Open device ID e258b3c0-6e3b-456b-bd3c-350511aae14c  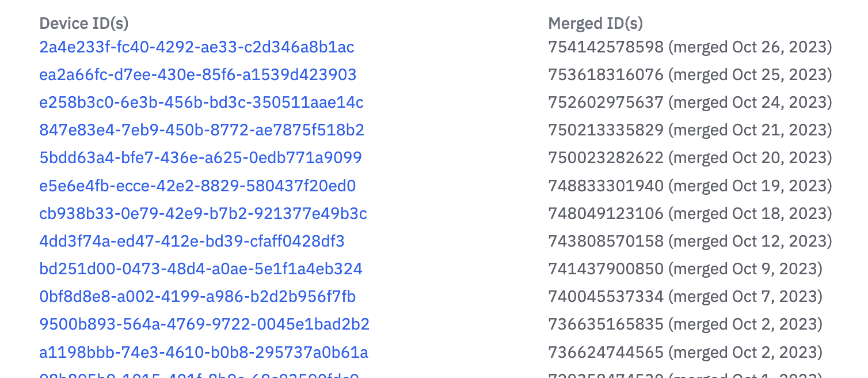coord(201,103)
